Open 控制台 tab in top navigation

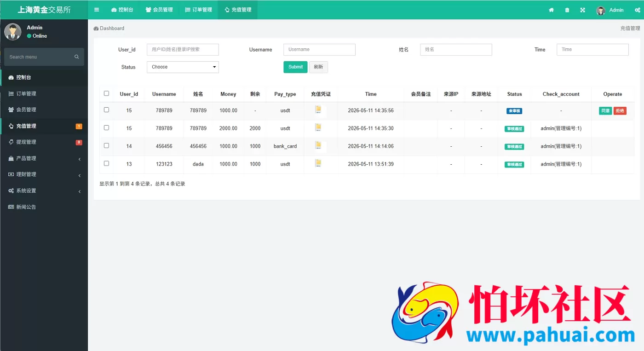point(122,10)
